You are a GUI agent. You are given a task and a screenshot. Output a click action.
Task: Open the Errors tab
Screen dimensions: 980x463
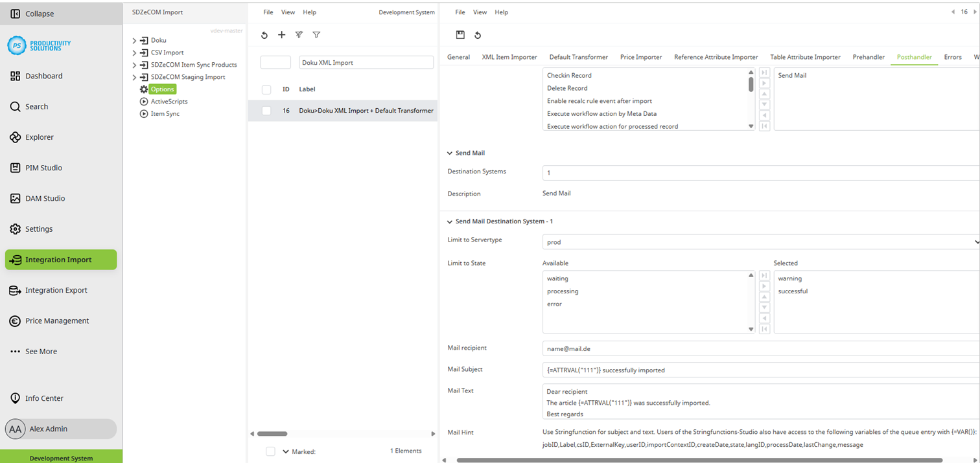point(953,57)
